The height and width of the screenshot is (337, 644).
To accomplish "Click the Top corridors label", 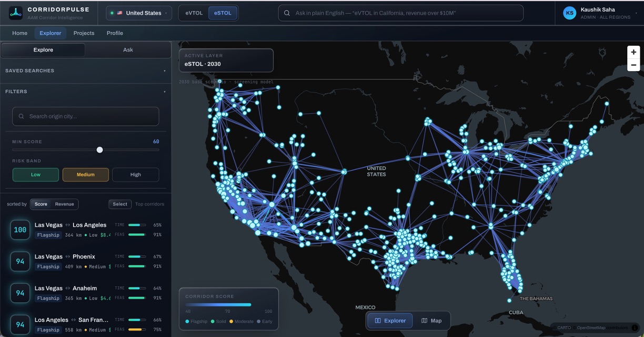I will point(149,204).
